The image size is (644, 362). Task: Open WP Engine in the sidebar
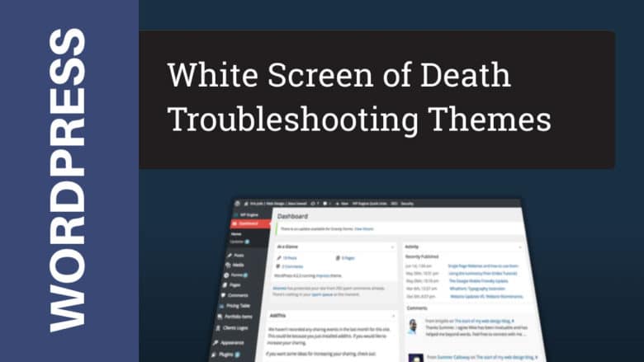coord(247,215)
